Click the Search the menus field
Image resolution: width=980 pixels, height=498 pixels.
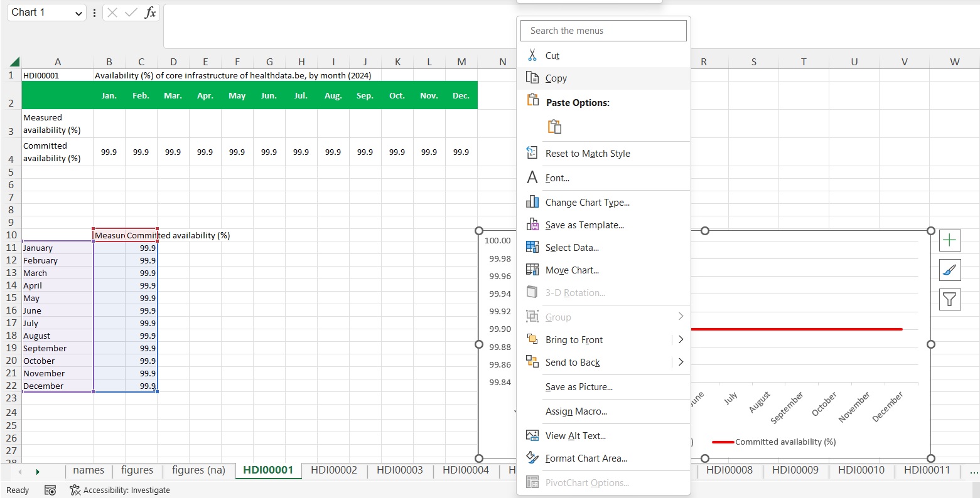[x=603, y=31]
